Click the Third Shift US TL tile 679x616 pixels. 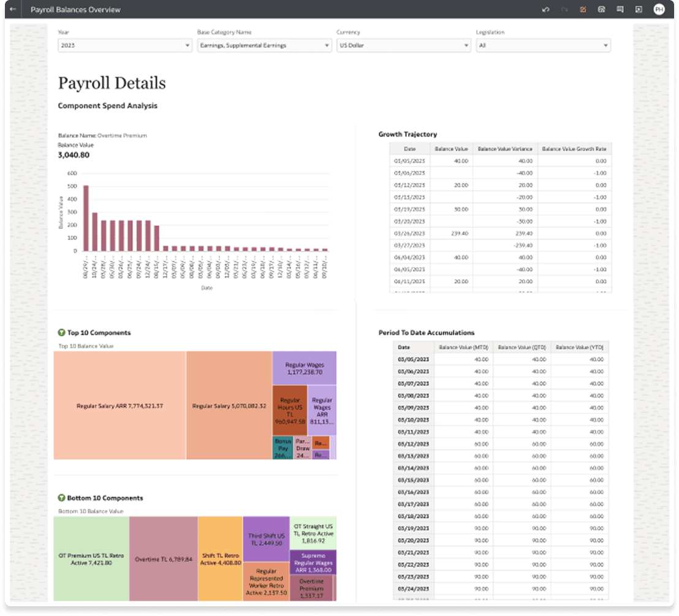tap(267, 539)
